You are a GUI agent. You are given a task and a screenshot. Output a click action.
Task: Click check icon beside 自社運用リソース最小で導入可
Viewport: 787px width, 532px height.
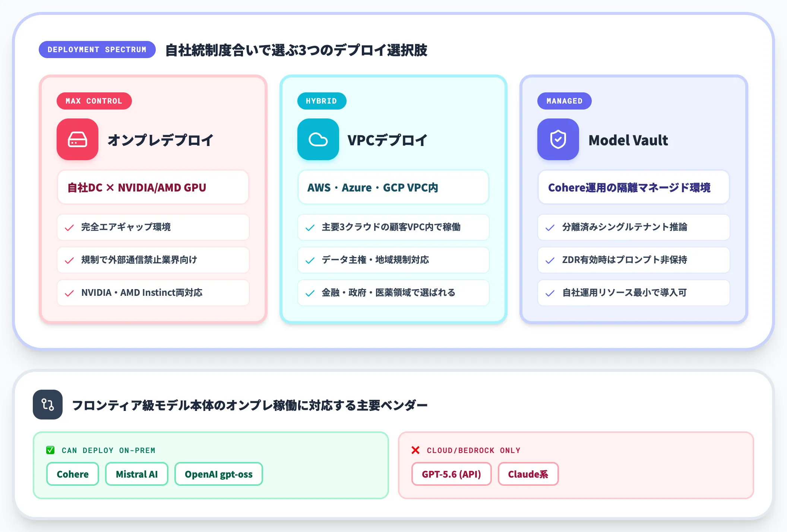[x=550, y=293]
